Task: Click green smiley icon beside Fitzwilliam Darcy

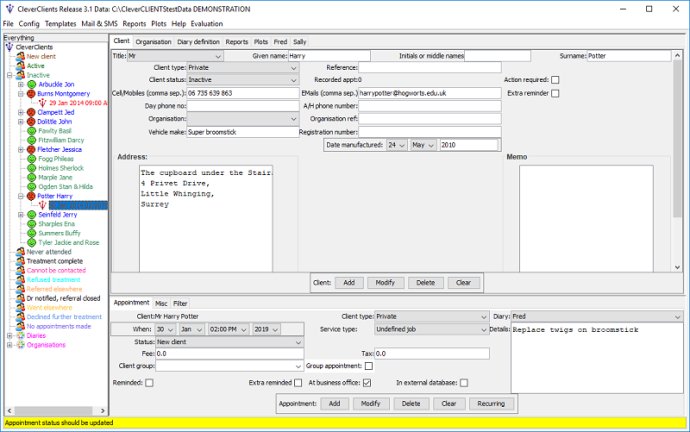Action: tap(31, 140)
